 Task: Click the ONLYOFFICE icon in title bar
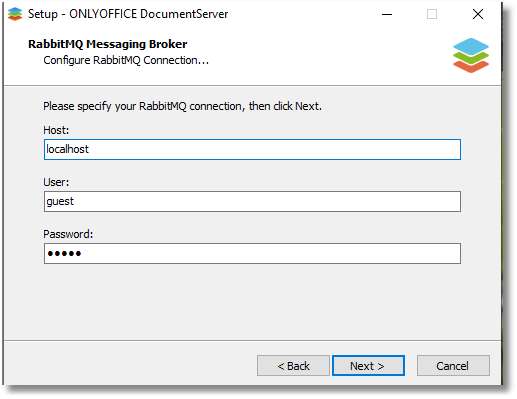15,14
